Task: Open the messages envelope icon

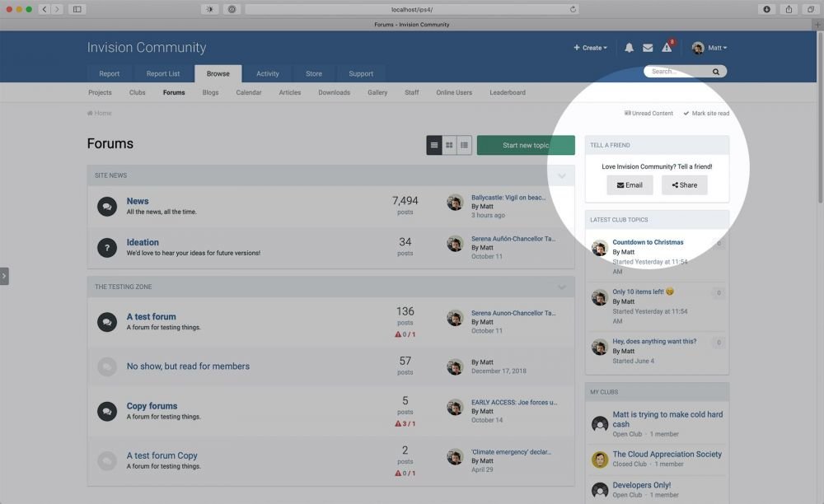Action: click(x=648, y=48)
